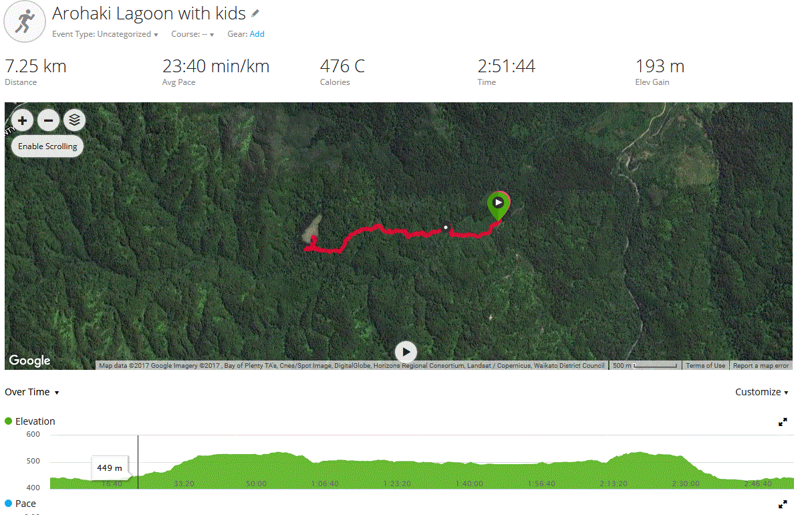The width and height of the screenshot is (812, 515).
Task: Open the Event Type dropdown
Action: [105, 34]
